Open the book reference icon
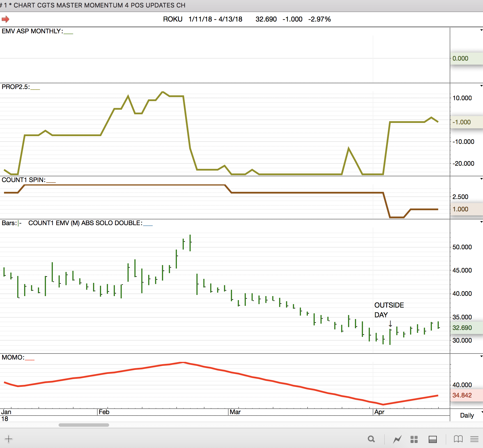This screenshot has height=448, width=483. point(458,439)
